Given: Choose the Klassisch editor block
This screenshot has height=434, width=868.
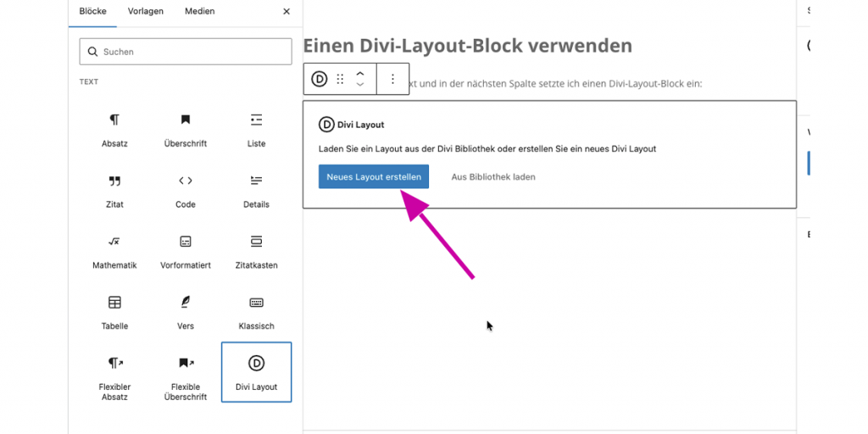Looking at the screenshot, I should (256, 312).
